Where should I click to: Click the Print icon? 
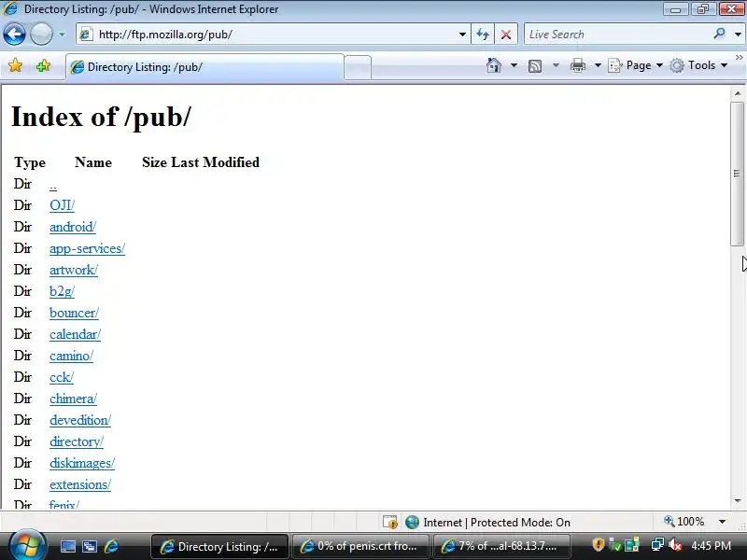[578, 65]
